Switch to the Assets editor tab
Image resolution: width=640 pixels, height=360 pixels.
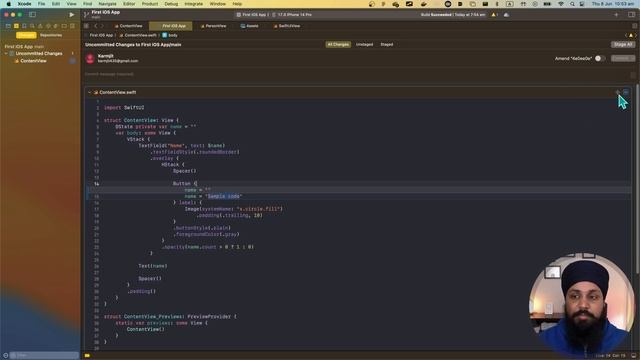pyautogui.click(x=249, y=26)
